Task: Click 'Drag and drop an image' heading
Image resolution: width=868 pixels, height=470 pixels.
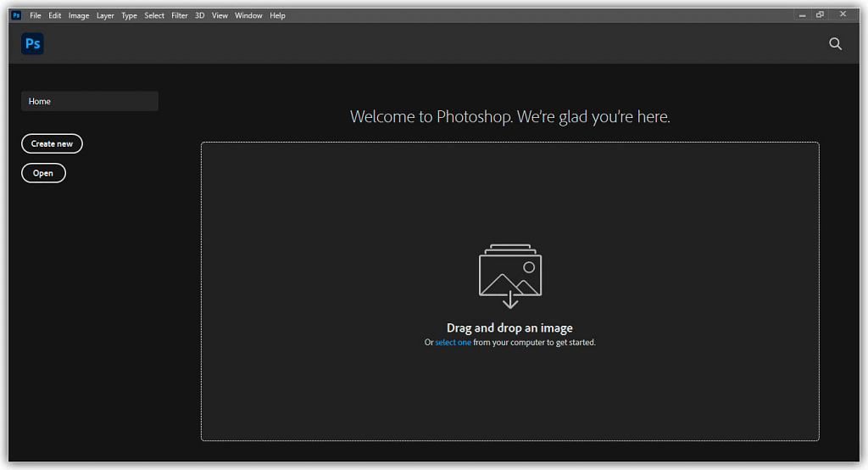Action: pyautogui.click(x=509, y=328)
